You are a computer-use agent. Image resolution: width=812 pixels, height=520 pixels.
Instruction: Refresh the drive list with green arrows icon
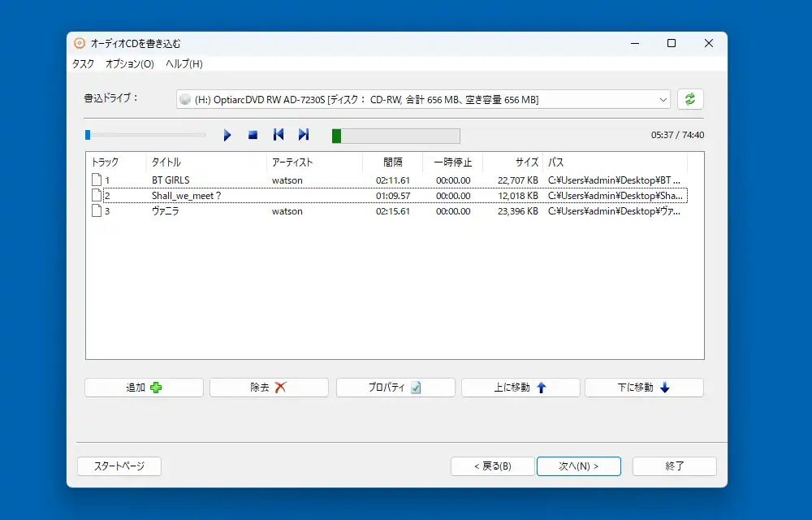690,99
